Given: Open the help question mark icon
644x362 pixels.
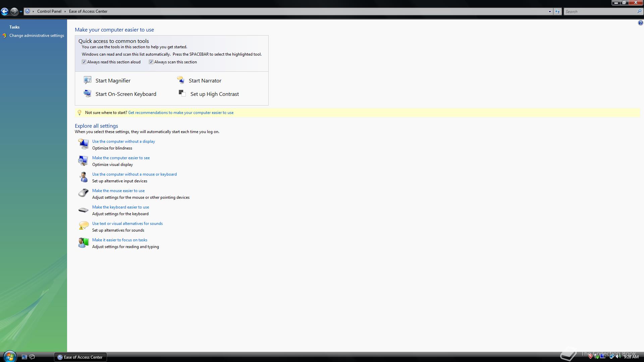Looking at the screenshot, I should [640, 23].
